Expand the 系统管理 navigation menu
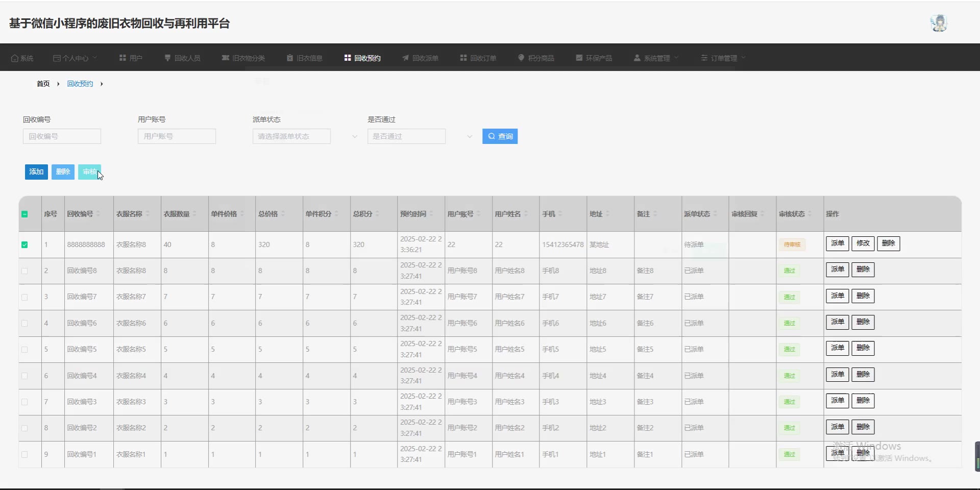The image size is (980, 490). pyautogui.click(x=656, y=58)
